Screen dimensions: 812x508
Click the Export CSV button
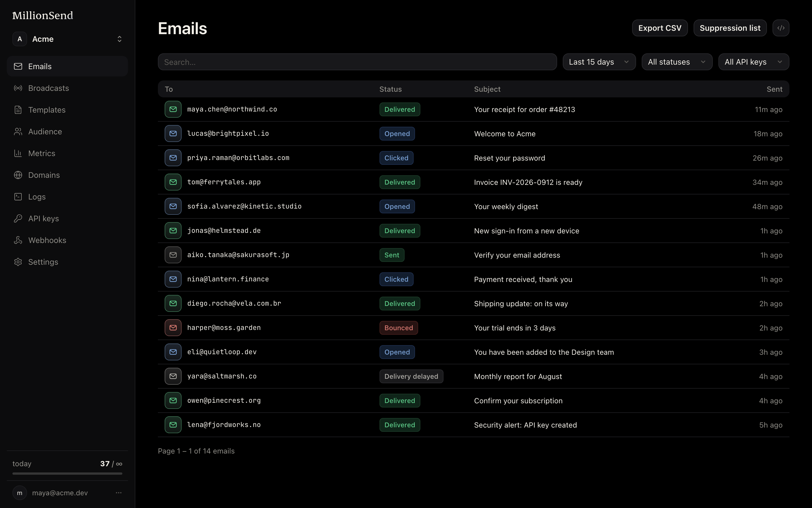click(660, 28)
